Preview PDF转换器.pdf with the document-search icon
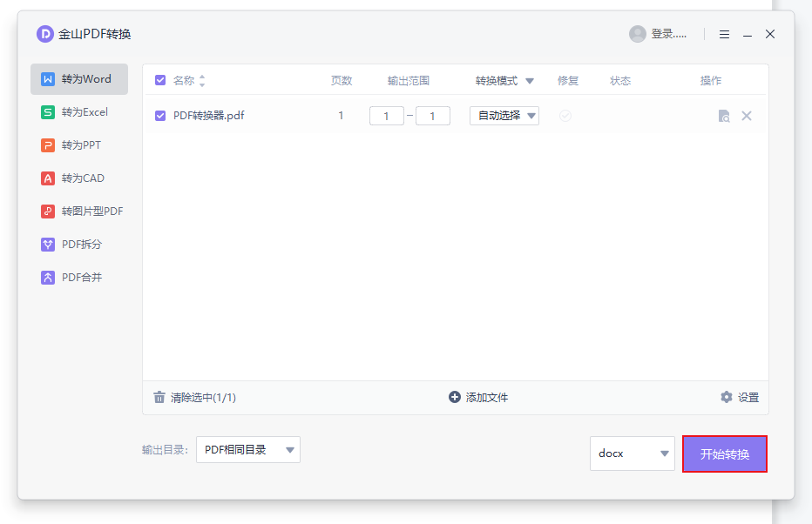 click(x=724, y=116)
